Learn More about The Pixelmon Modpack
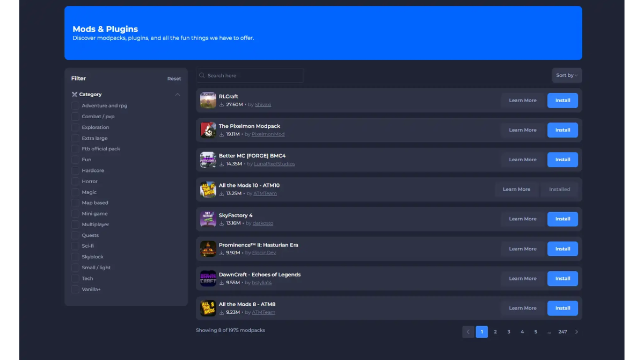This screenshot has width=644, height=360. [523, 130]
